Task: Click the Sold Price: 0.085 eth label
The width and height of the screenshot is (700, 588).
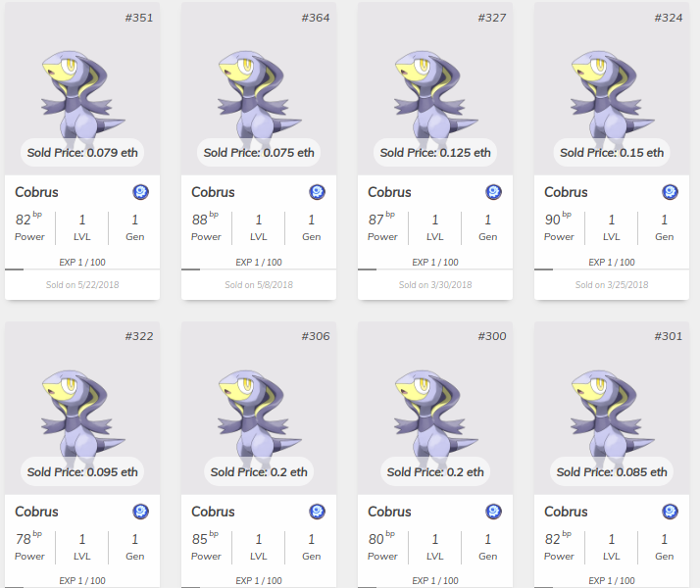Action: tap(612, 472)
